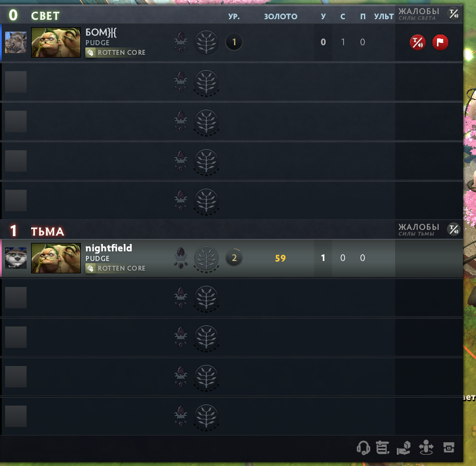Click БОМ}|{'s boar profile avatar
476x466 pixels.
[16, 42]
